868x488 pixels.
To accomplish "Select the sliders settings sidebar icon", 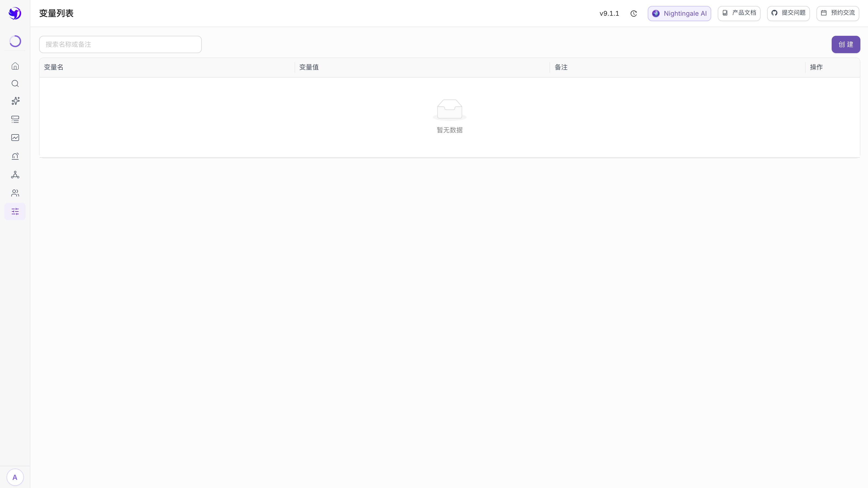I will 15,211.
